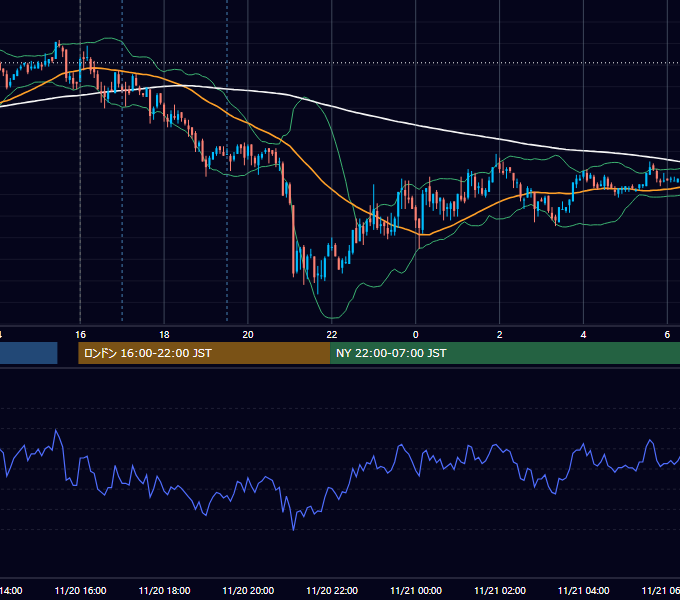Click the 11/20 22:00 time axis label
This screenshot has width=680, height=600.
(x=332, y=591)
